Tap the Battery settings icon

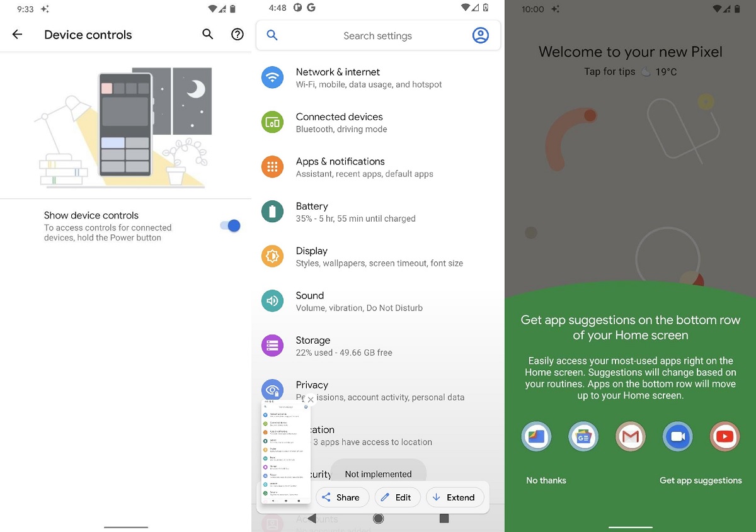(272, 212)
